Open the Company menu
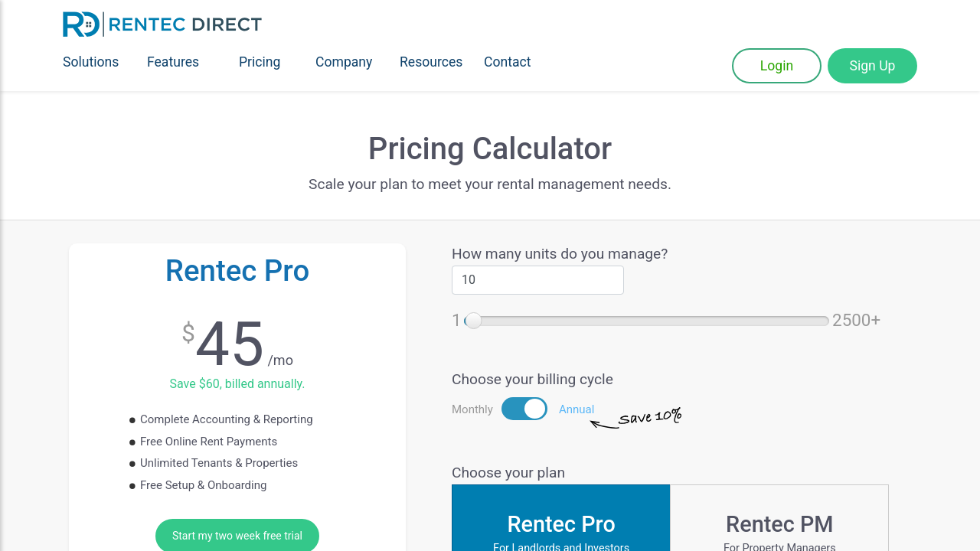Image resolution: width=980 pixels, height=551 pixels. pyautogui.click(x=344, y=62)
